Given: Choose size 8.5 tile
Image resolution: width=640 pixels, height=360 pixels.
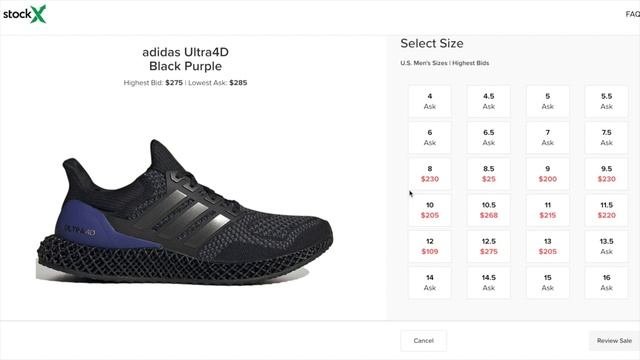Looking at the screenshot, I should (489, 174).
